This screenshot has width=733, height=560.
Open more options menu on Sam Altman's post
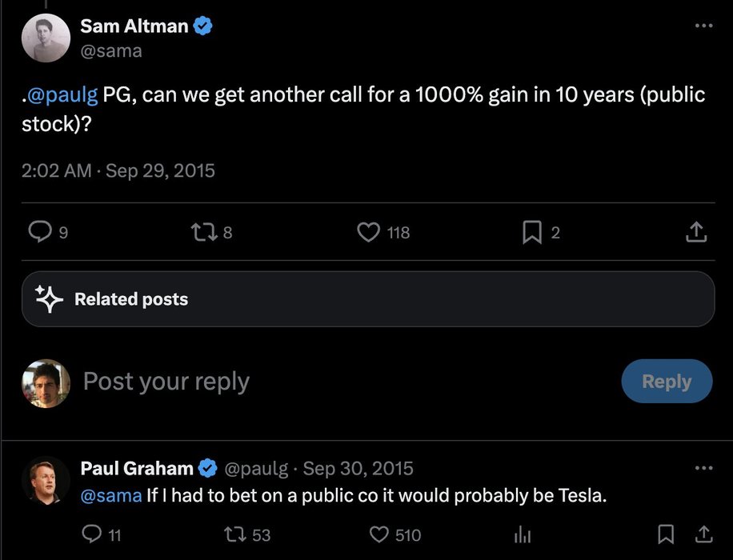tap(703, 26)
